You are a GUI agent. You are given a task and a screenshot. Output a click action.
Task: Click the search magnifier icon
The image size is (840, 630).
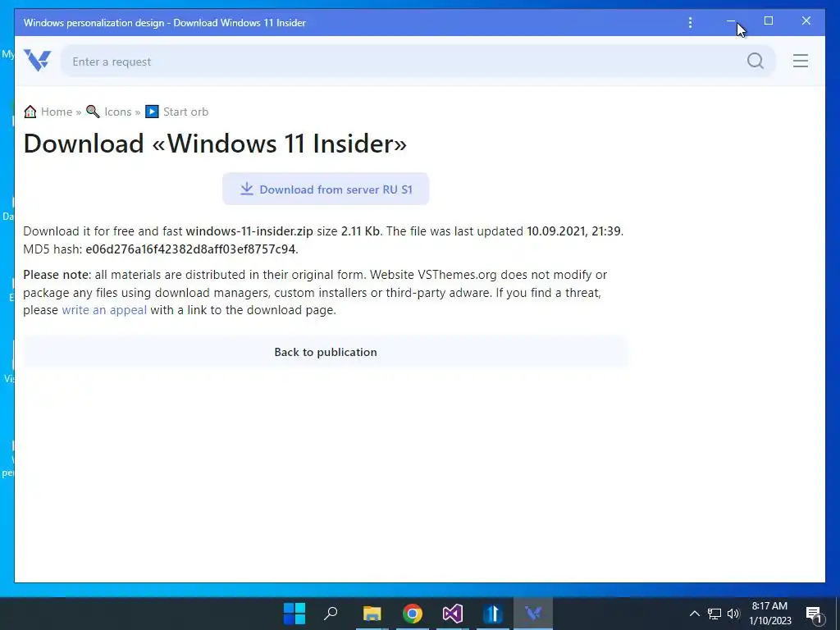click(756, 61)
